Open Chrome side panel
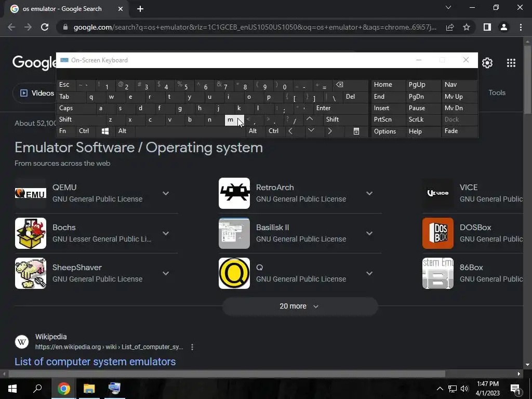This screenshot has height=399, width=532. [x=487, y=27]
